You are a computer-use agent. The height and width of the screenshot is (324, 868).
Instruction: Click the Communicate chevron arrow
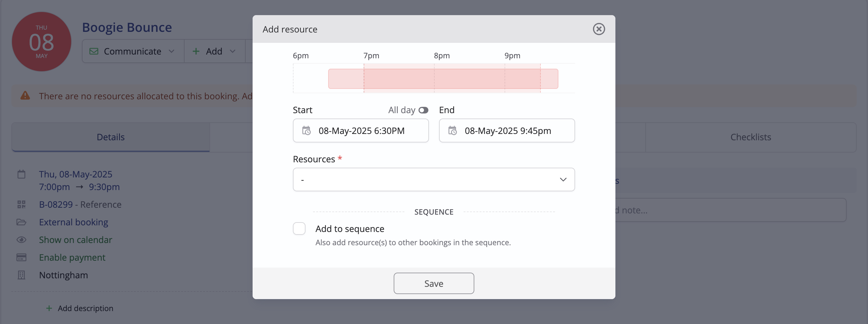(172, 51)
